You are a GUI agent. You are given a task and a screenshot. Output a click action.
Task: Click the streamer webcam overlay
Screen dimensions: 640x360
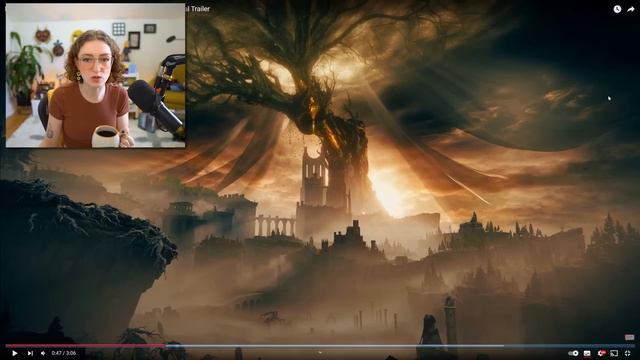pos(96,76)
